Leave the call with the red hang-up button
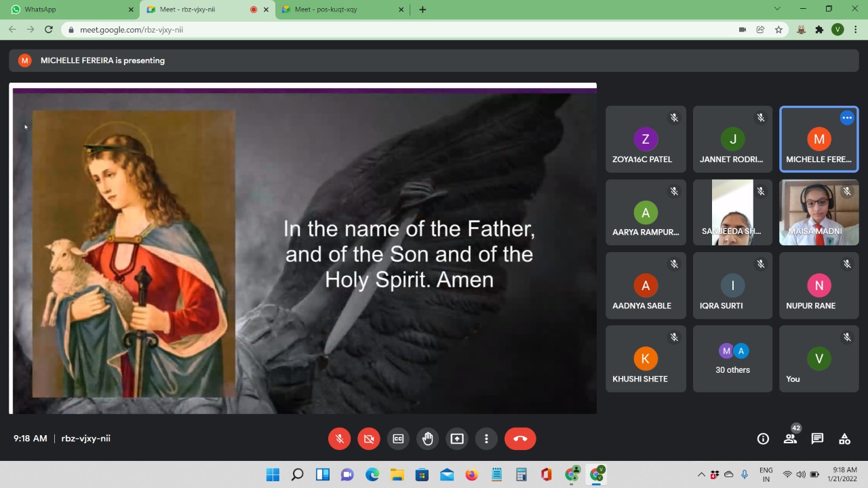 pos(520,439)
